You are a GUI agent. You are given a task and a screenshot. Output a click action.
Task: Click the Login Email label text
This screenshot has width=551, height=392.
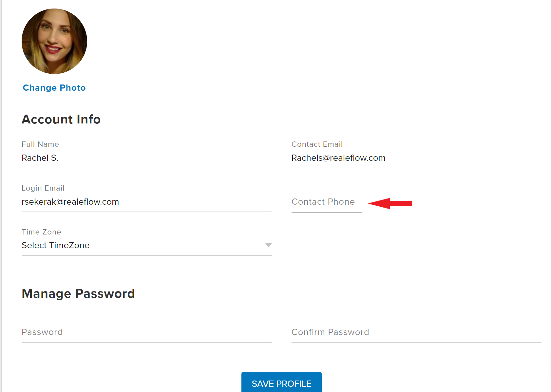tap(43, 188)
